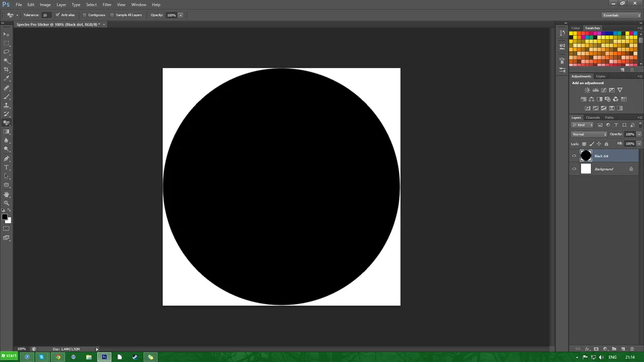Open the Essentials workspace dropdown

(621, 15)
